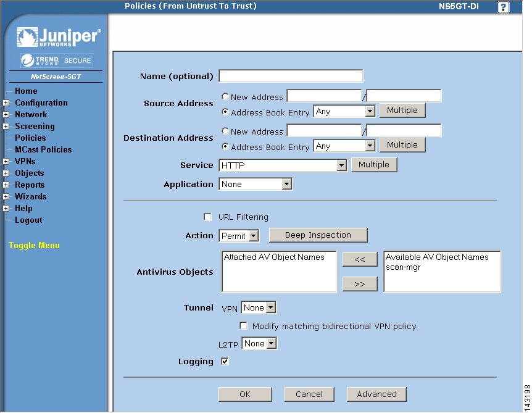
Task: Open Policies in sidebar menu
Action: point(30,138)
